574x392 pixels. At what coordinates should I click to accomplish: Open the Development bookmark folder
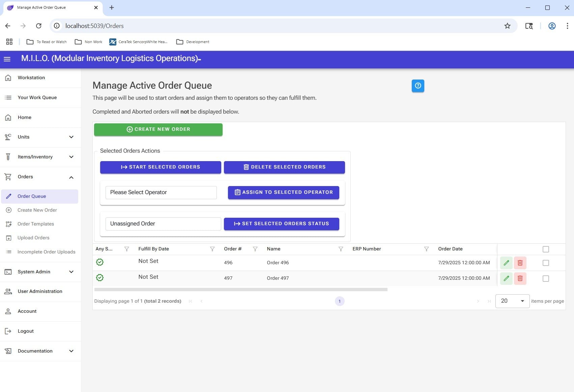(x=193, y=42)
